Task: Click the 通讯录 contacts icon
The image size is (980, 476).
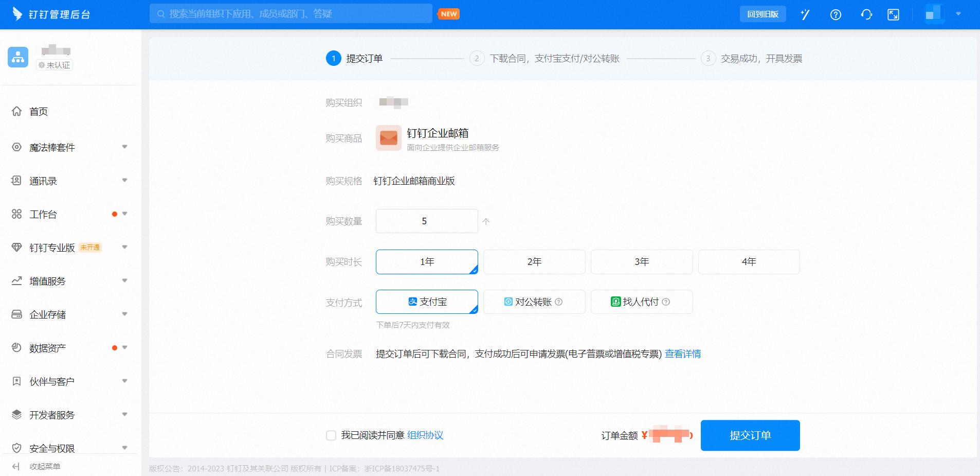Action: coord(16,181)
